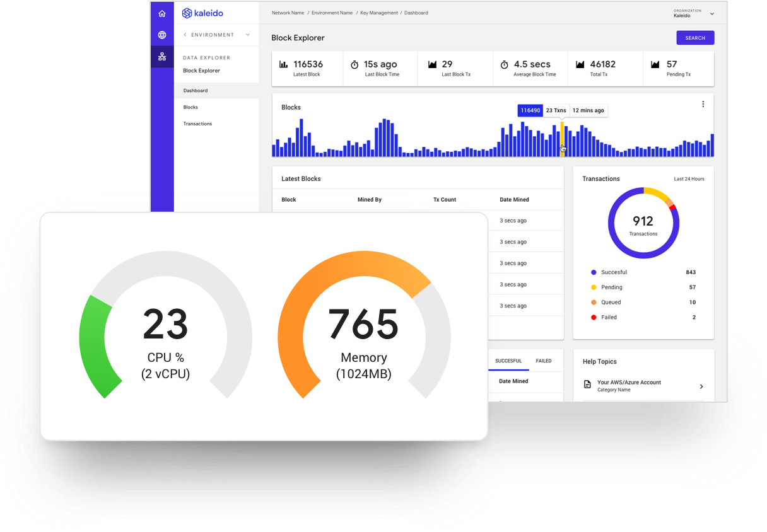
Task: Click the Search button
Action: (x=695, y=38)
